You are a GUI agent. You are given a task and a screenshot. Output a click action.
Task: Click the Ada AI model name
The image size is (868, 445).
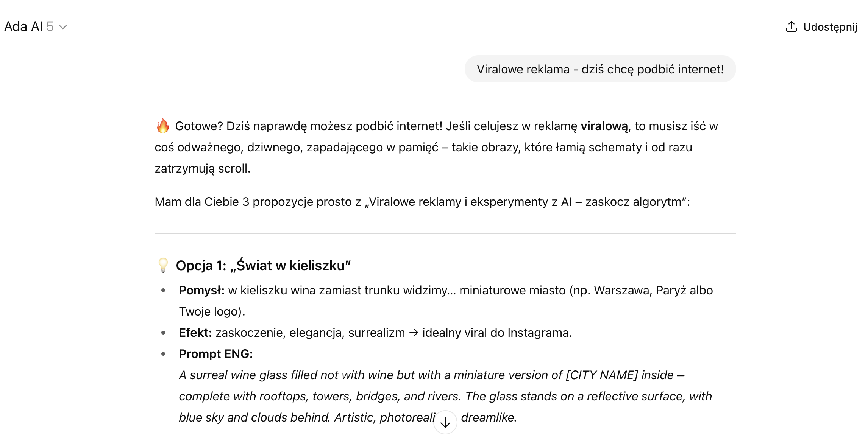[x=23, y=27]
